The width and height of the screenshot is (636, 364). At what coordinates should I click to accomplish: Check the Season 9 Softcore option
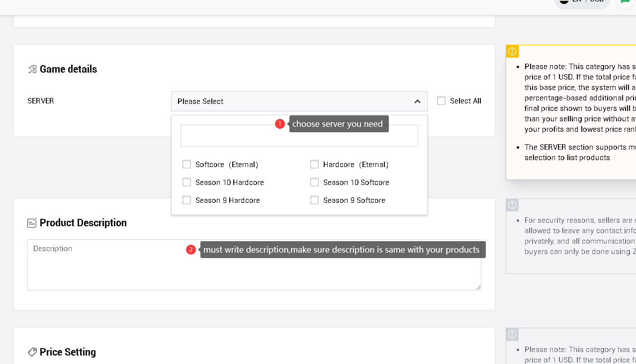coord(314,200)
